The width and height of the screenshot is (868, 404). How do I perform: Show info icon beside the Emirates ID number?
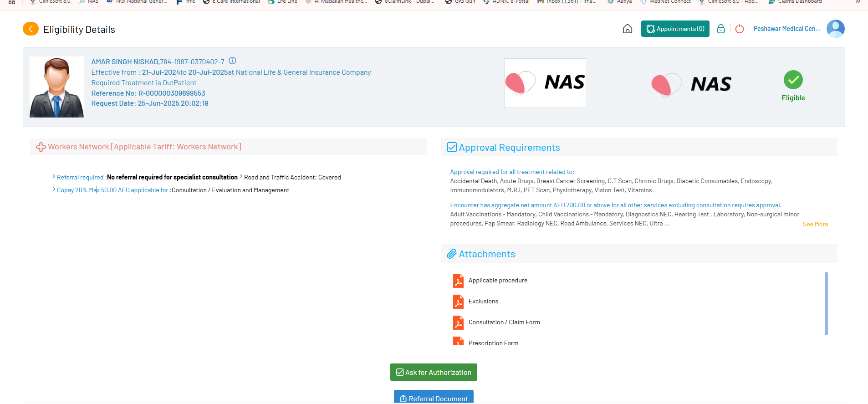click(232, 61)
